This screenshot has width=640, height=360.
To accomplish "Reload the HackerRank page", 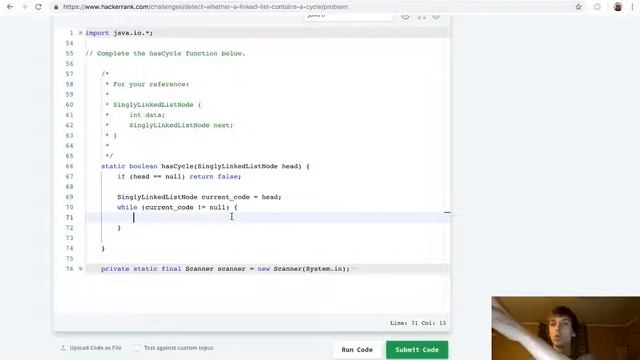I will pyautogui.click(x=38, y=7).
